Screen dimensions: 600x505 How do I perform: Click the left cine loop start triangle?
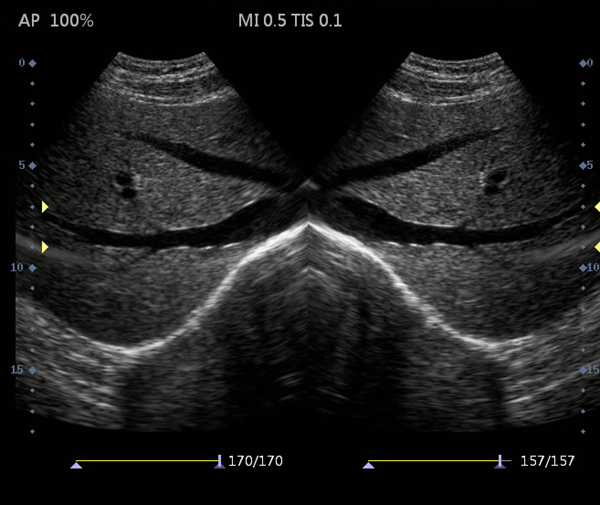pos(76,465)
